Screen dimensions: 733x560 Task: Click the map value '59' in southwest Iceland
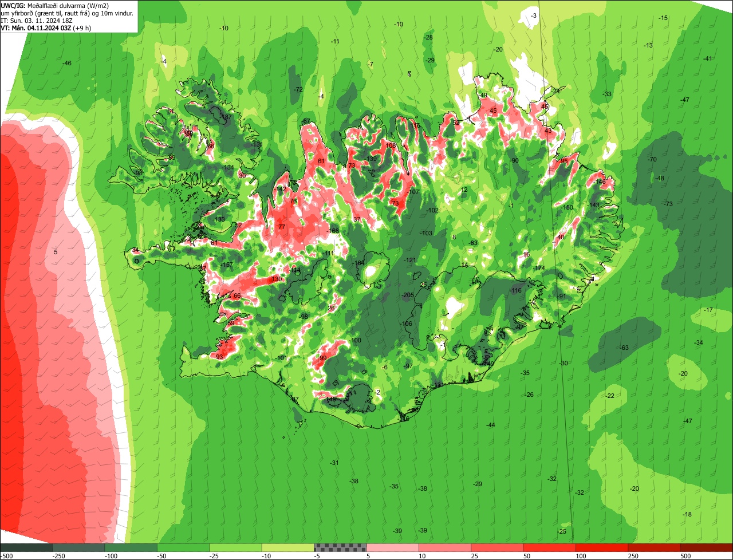click(231, 323)
